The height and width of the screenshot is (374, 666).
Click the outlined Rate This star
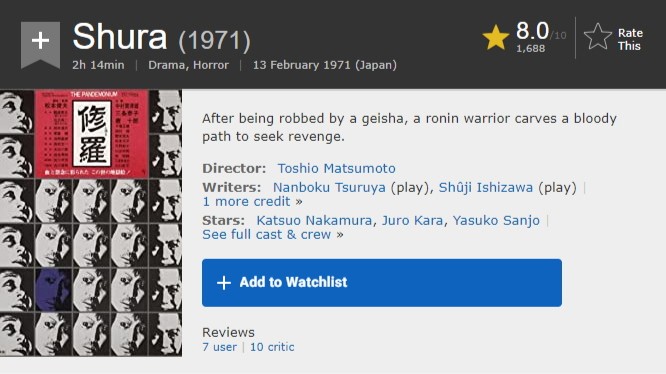(598, 37)
